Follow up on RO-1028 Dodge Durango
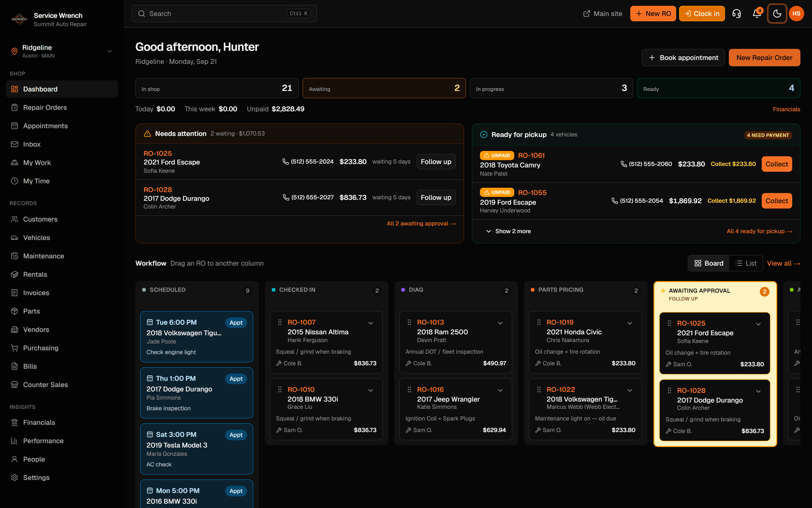Screen dimensions: 812x508 click(436, 198)
